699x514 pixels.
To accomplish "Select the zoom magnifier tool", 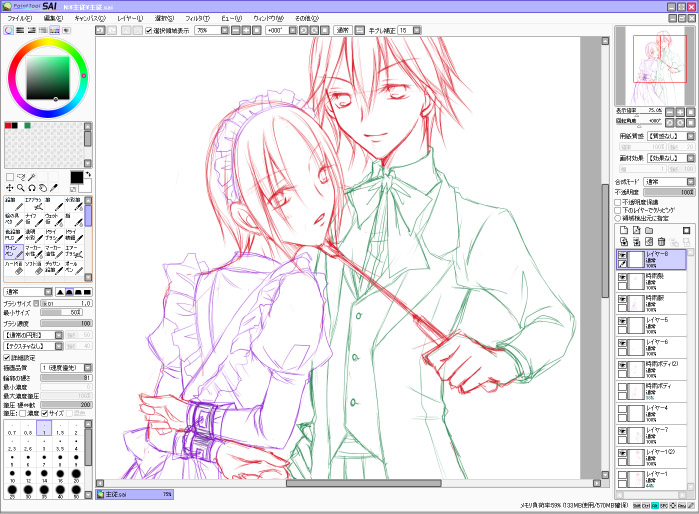I will [21, 188].
